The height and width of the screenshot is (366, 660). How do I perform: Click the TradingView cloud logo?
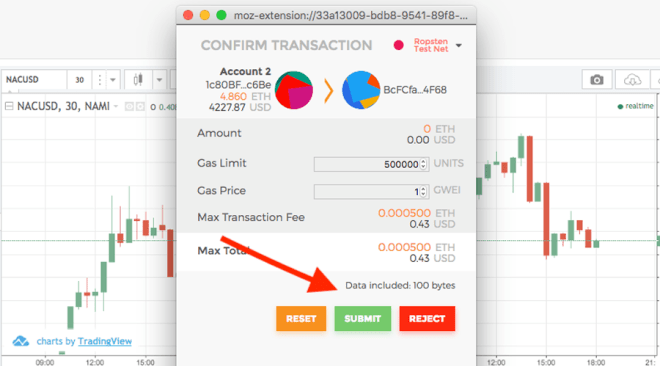pos(20,341)
